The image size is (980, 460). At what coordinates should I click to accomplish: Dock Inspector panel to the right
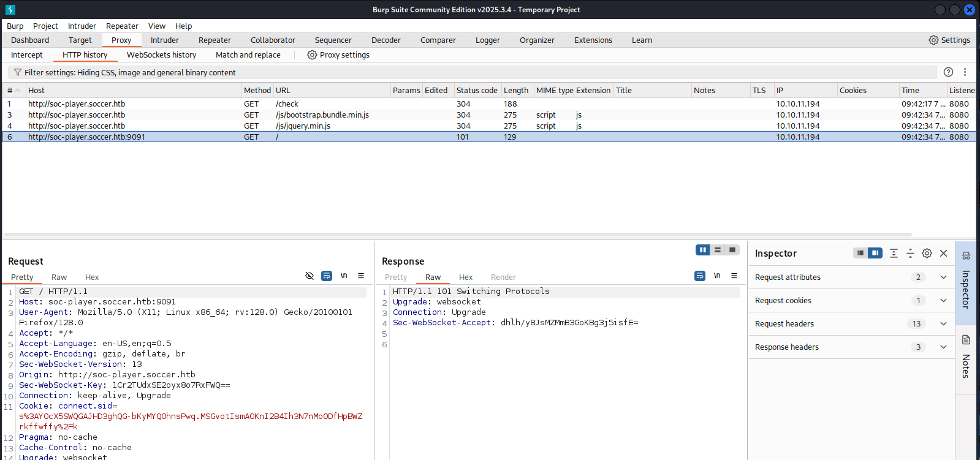875,253
